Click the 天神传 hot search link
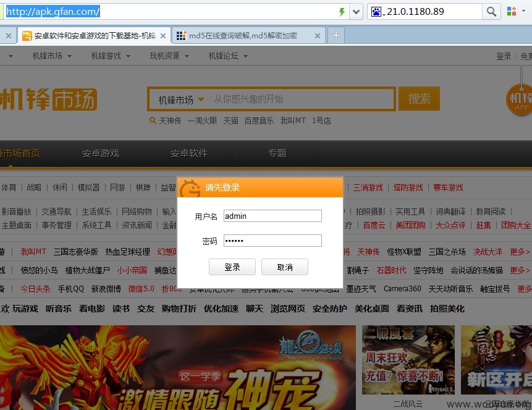 coord(170,121)
